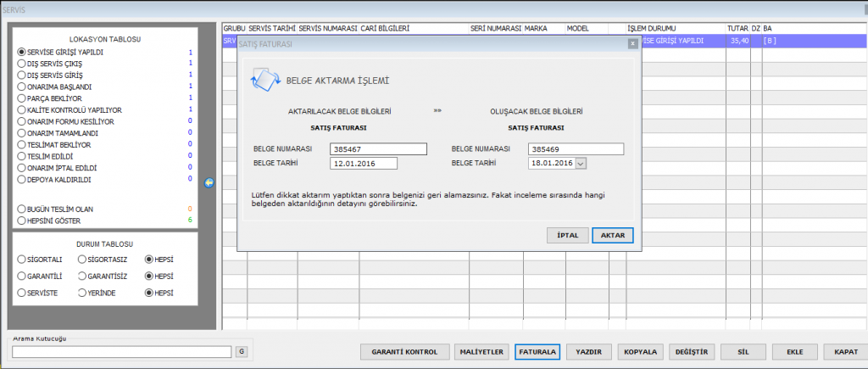The width and height of the screenshot is (868, 369).
Task: Select Garantisiz radio option
Action: pos(82,277)
